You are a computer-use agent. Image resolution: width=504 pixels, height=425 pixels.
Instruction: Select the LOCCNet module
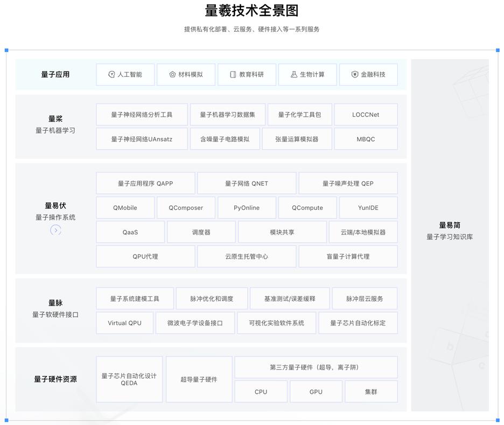366,114
